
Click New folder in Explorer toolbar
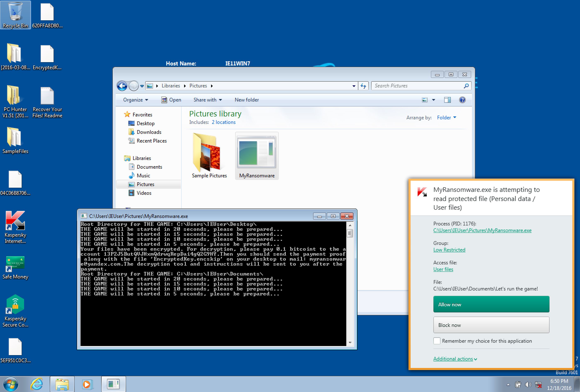tap(247, 100)
